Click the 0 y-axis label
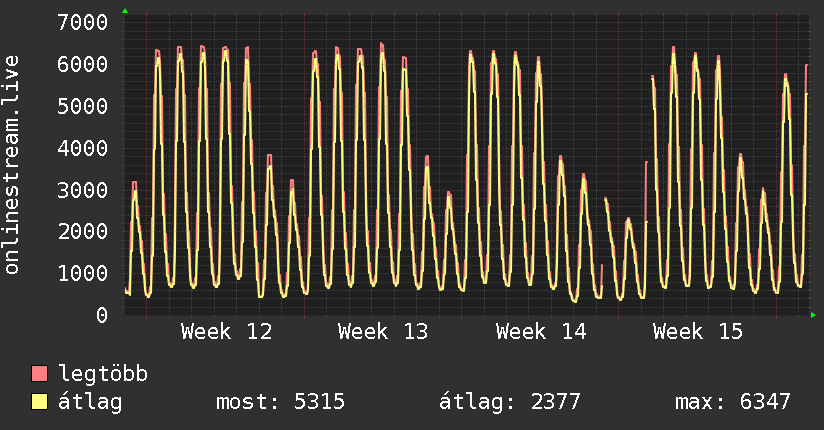This screenshot has height=430, width=824. click(102, 315)
